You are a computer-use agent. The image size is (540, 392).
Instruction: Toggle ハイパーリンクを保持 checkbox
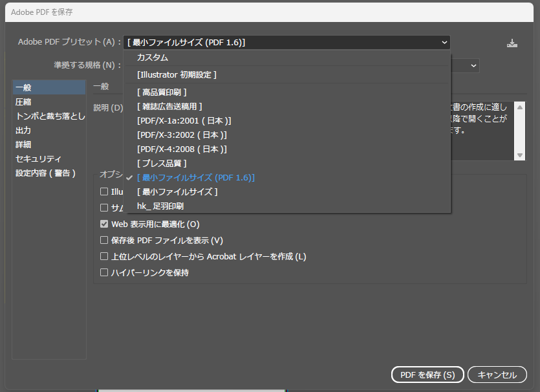[x=104, y=273]
